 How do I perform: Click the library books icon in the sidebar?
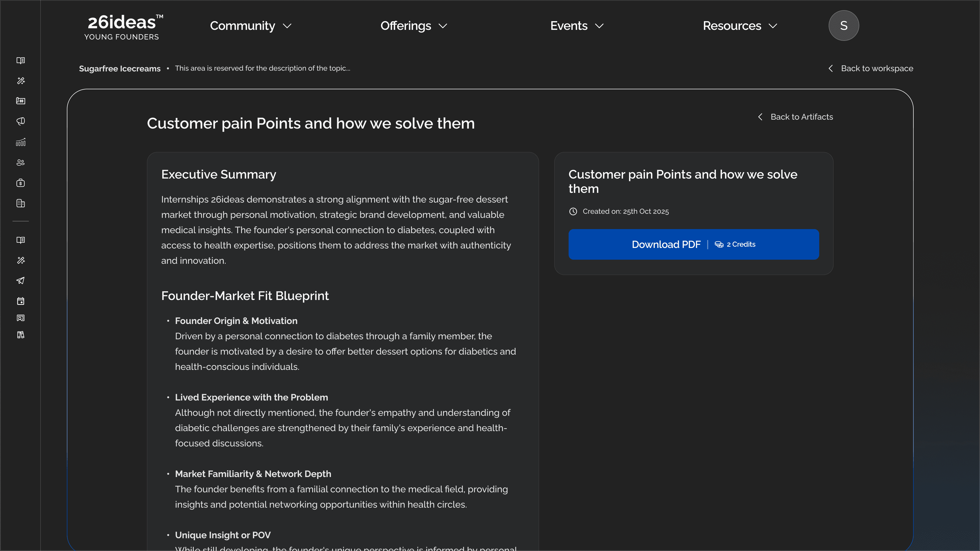pyautogui.click(x=20, y=335)
